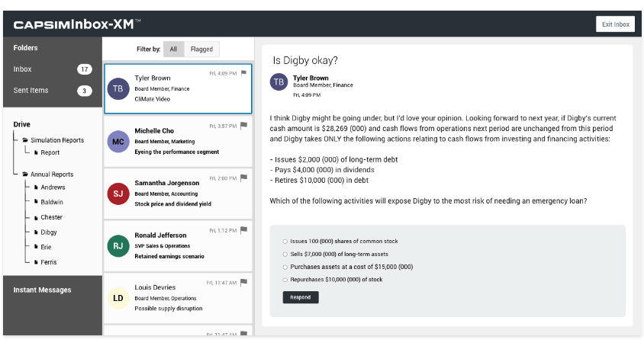644x346 pixels.
Task: Select "Sells $7,000 (000) of long-term assets"
Action: 285,254
